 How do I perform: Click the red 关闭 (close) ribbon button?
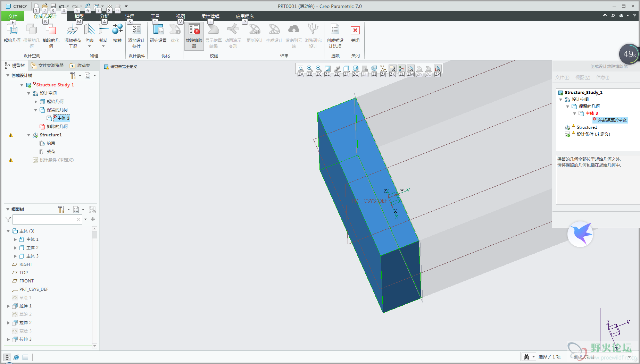pyautogui.click(x=355, y=34)
